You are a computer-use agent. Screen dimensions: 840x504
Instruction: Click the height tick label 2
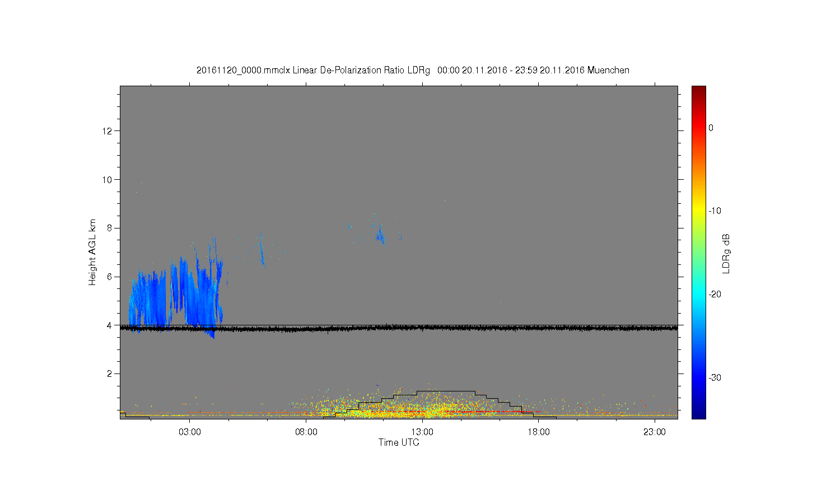point(110,374)
